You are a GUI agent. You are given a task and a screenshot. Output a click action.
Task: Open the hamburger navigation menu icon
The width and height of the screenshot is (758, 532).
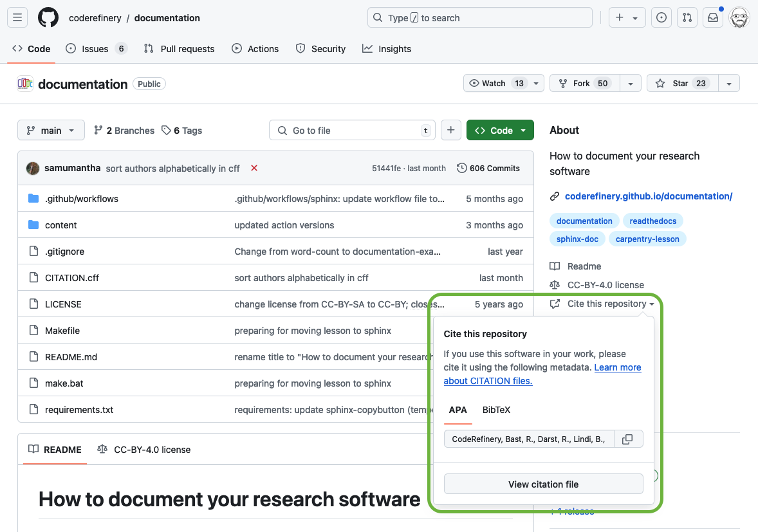click(x=17, y=17)
